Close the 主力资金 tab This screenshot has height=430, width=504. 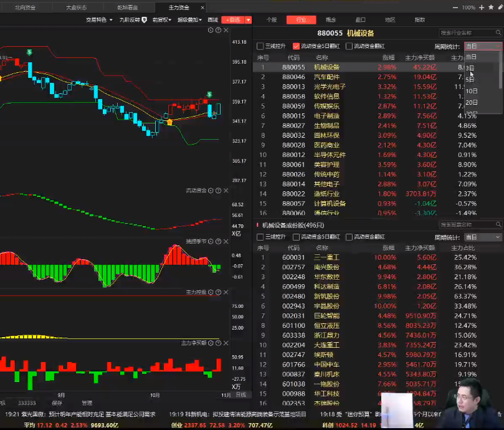pyautogui.click(x=202, y=7)
